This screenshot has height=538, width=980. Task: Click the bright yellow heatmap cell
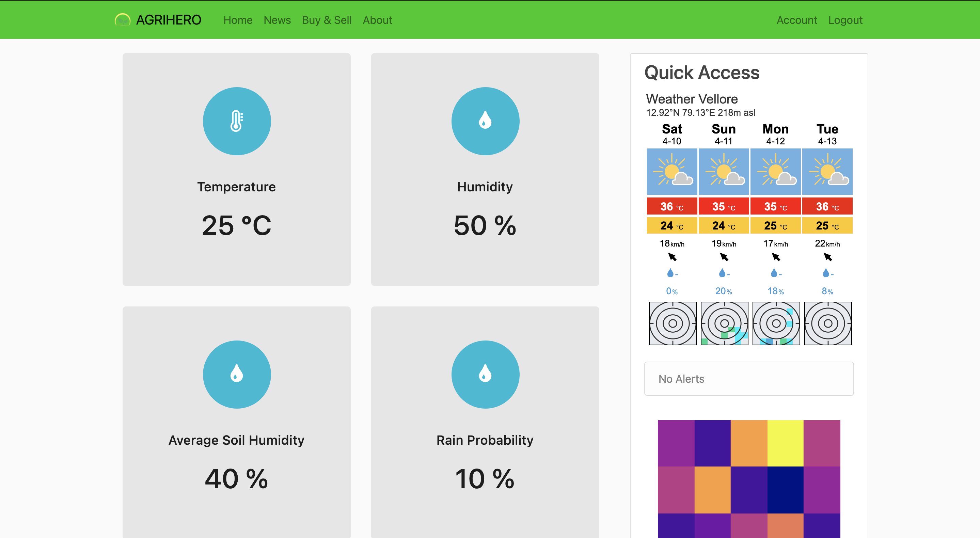pyautogui.click(x=785, y=443)
